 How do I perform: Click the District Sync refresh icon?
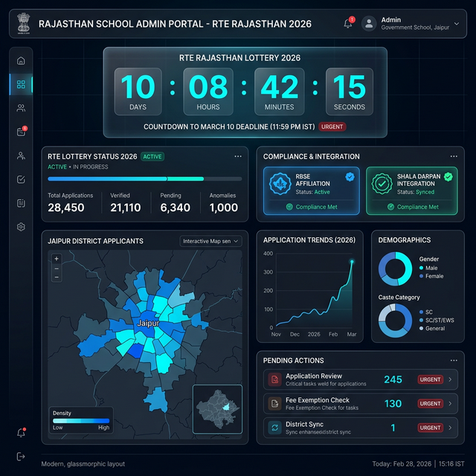pos(274,427)
